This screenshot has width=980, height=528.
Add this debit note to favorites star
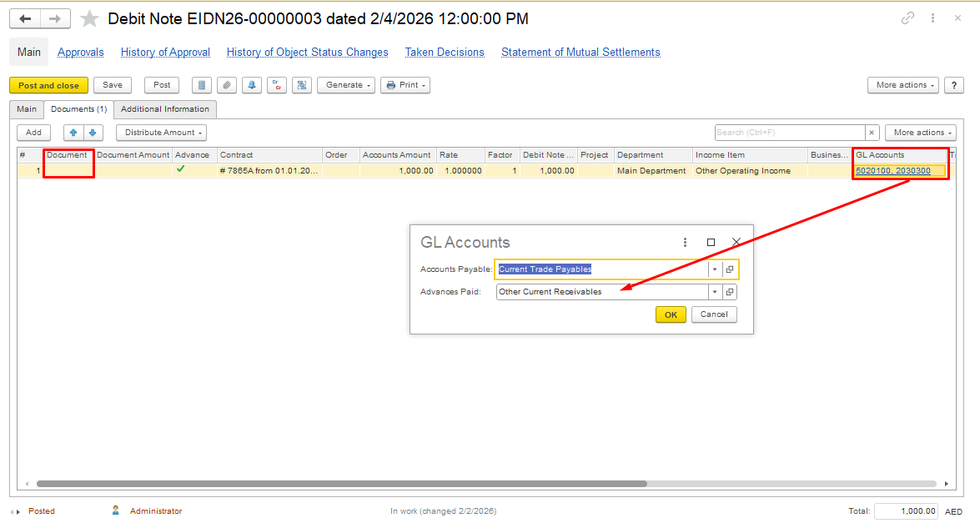pos(89,18)
